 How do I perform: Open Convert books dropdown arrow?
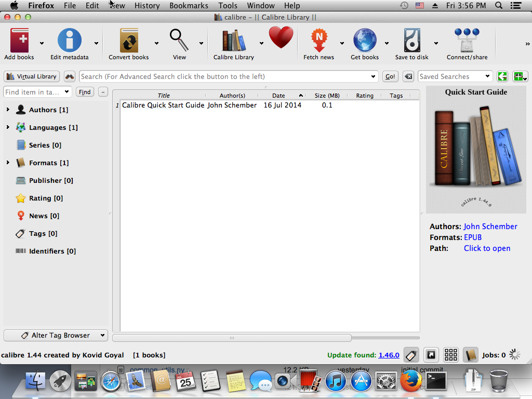[x=156, y=43]
